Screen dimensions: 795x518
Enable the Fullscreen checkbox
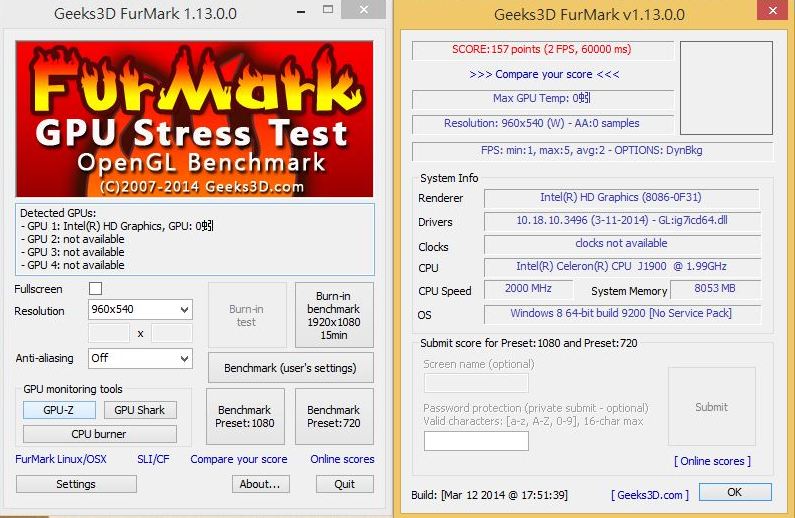point(95,288)
